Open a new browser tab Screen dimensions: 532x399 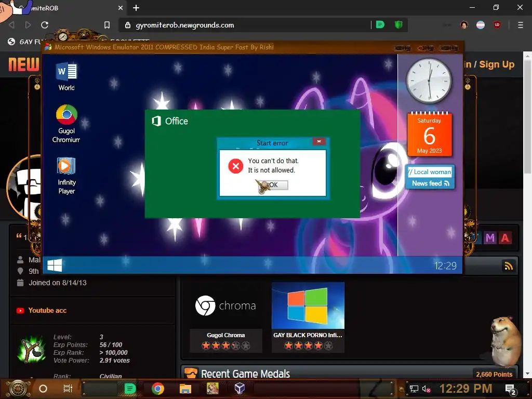pyautogui.click(x=136, y=8)
